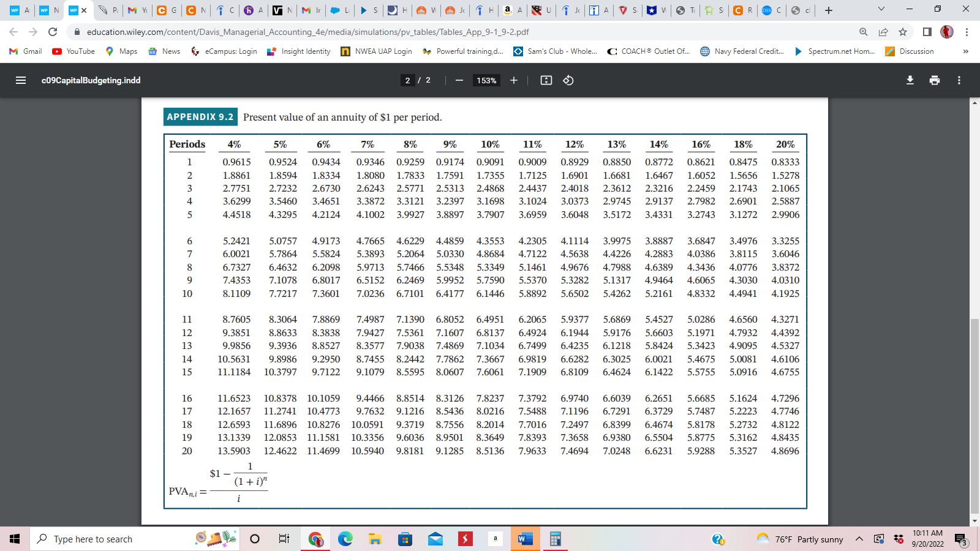Click the PDF page number input box
980x551 pixels.
click(408, 80)
